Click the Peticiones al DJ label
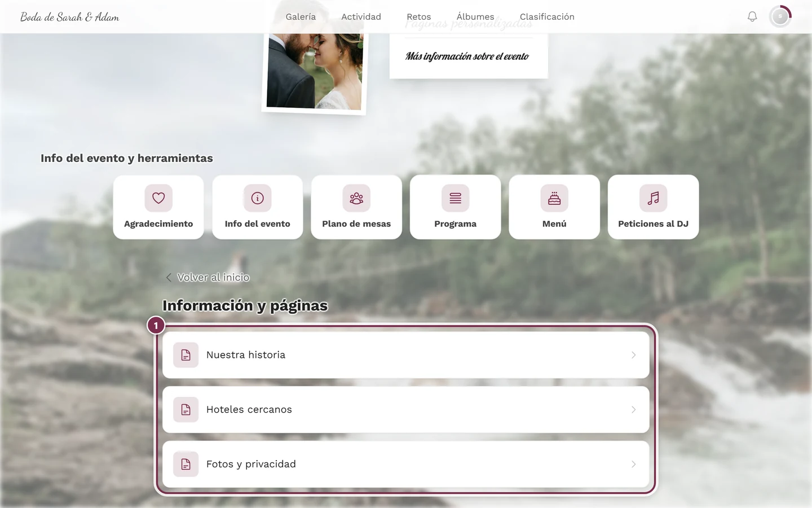Image resolution: width=812 pixels, height=508 pixels. coord(654,224)
